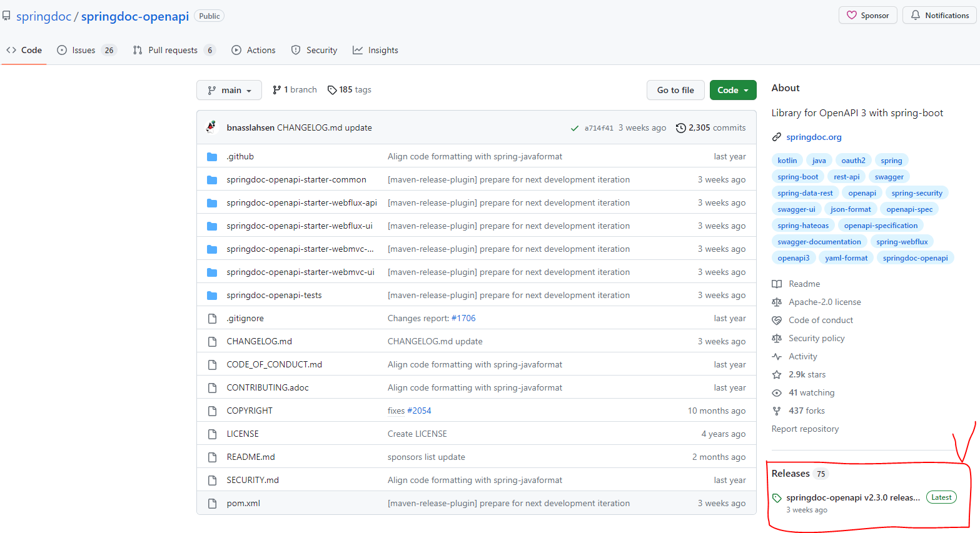Click the green check status icon
This screenshot has width=980, height=533.
[574, 128]
